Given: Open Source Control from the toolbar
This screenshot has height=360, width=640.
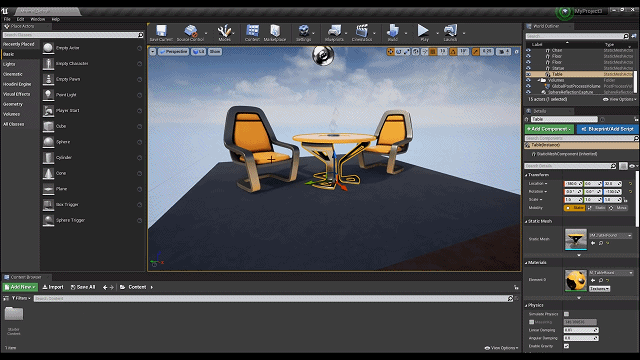Looking at the screenshot, I should coord(190,33).
